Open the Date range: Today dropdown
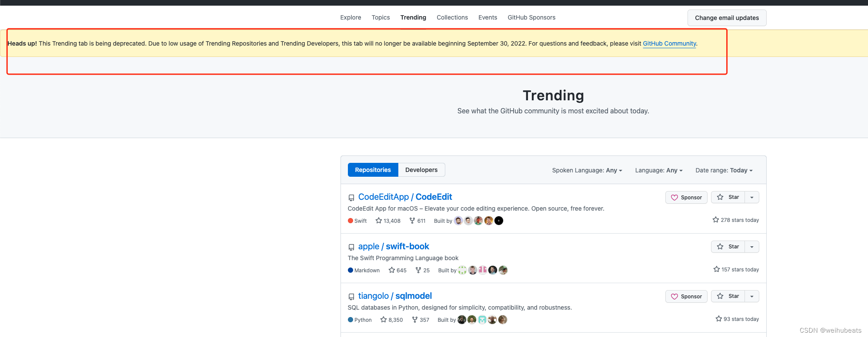This screenshot has width=868, height=337. 724,170
